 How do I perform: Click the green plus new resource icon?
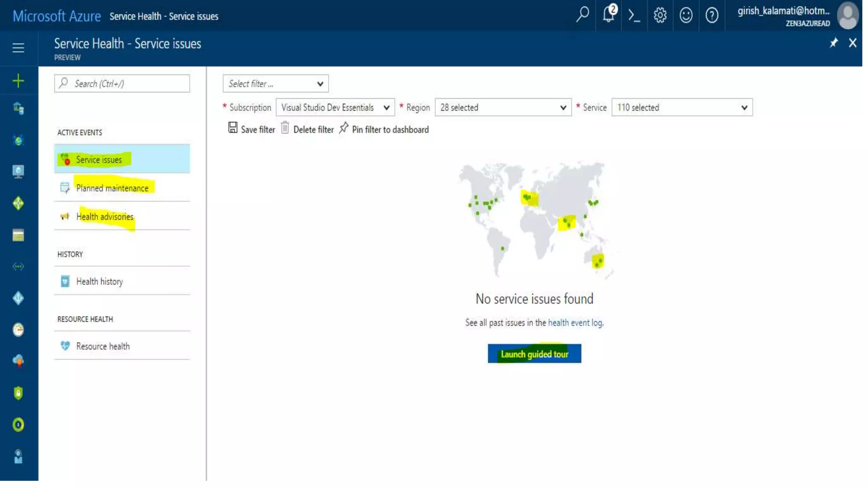18,81
